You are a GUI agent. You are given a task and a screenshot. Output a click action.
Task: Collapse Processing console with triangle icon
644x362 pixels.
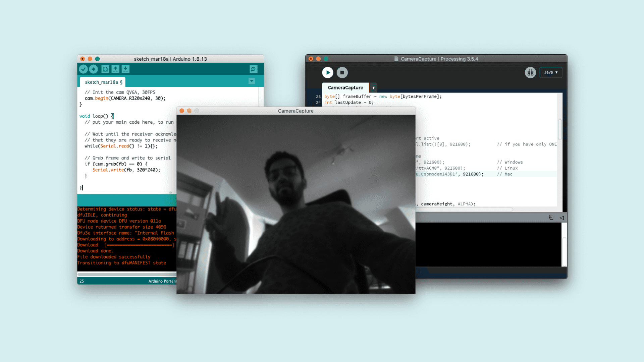pyautogui.click(x=561, y=218)
